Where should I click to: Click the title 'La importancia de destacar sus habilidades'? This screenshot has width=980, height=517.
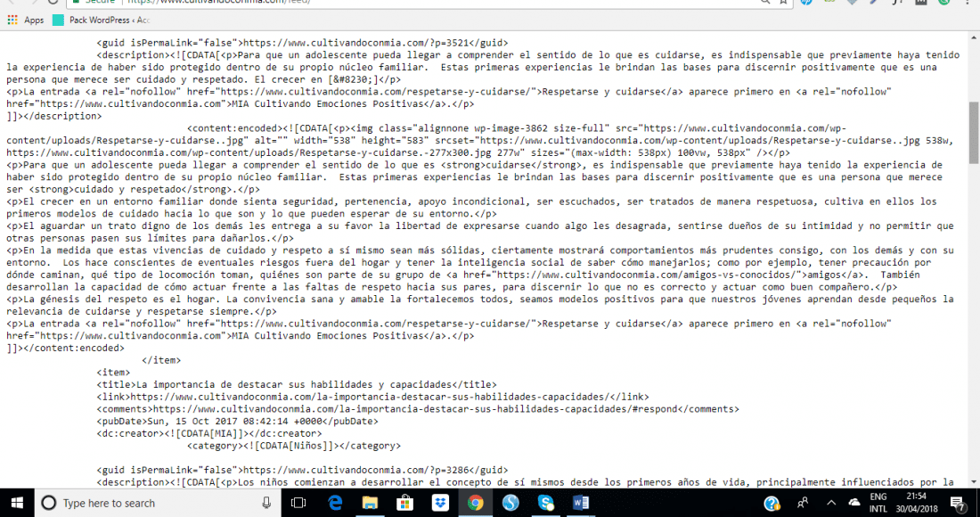297,384
